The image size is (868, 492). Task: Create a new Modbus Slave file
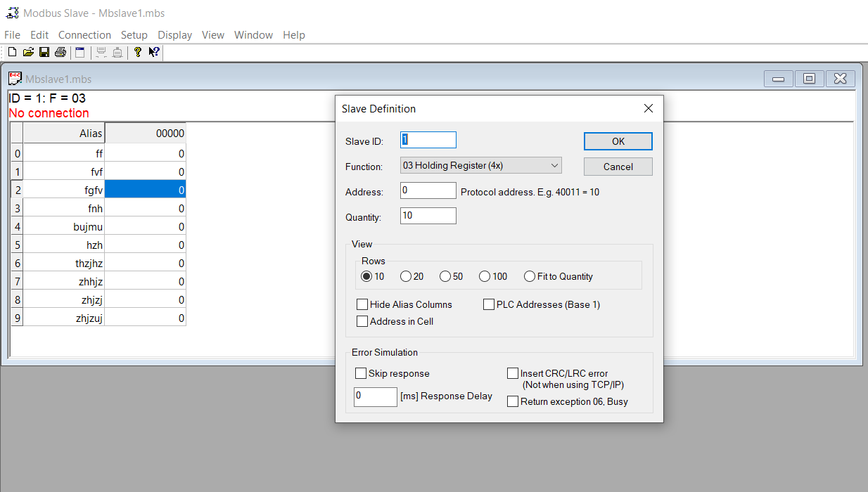[x=11, y=51]
